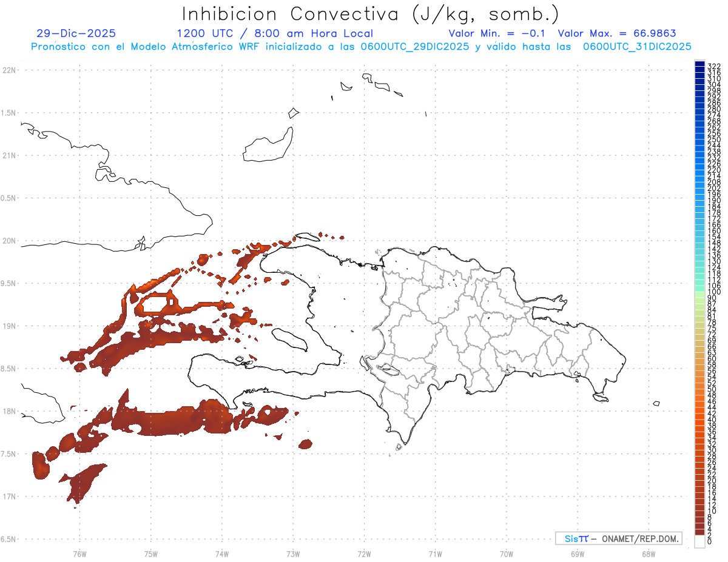
Task: Click the Gonâve Island outline in the gulf
Action: (289, 340)
